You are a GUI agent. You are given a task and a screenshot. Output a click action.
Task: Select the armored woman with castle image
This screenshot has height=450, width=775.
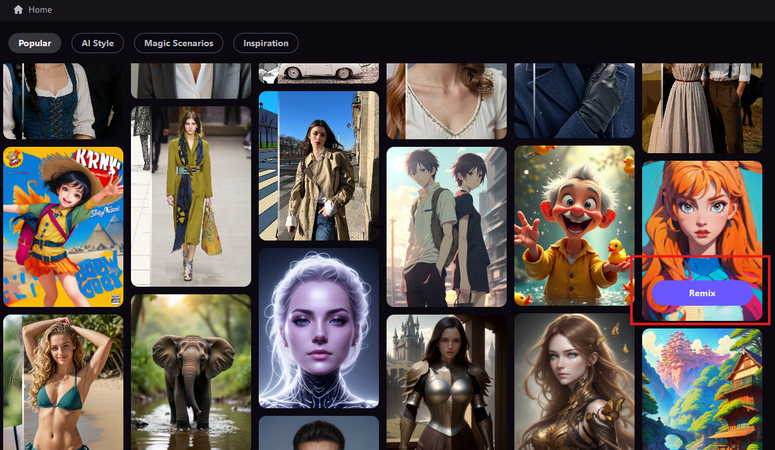(446, 382)
